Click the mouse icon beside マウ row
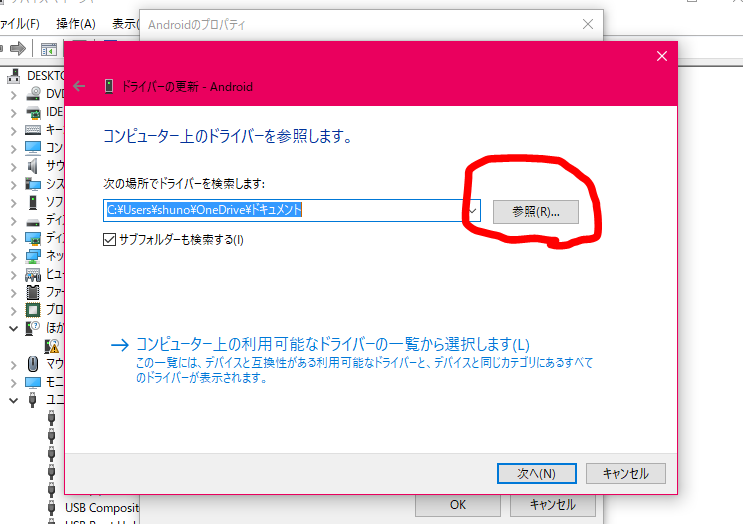 coord(33,364)
